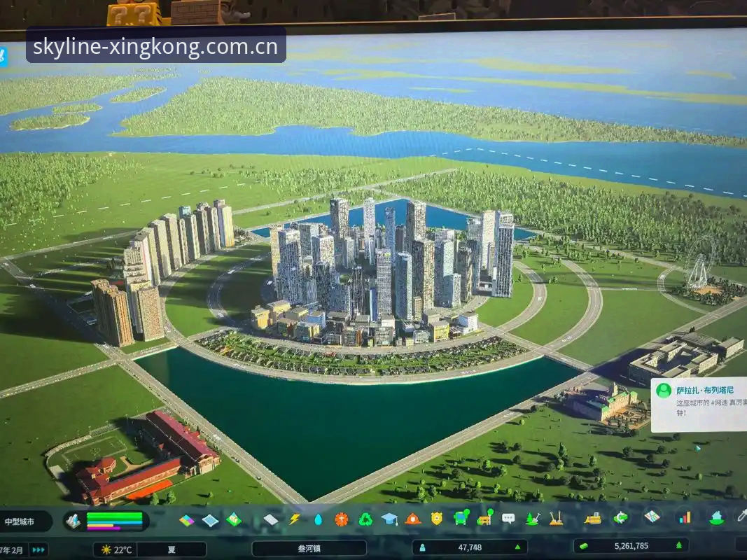Activate the Bulldozer tool
This screenshot has width=747, height=560.
[x=593, y=518]
